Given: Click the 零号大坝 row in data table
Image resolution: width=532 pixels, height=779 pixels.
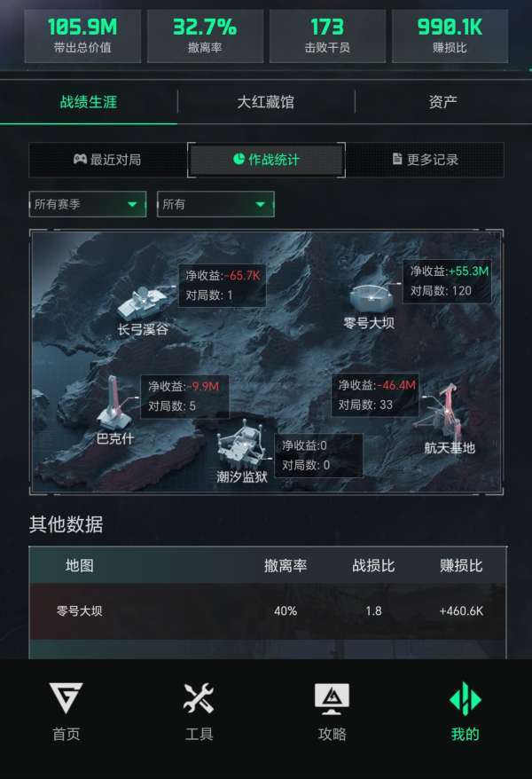Looking at the screenshot, I should click(x=268, y=611).
